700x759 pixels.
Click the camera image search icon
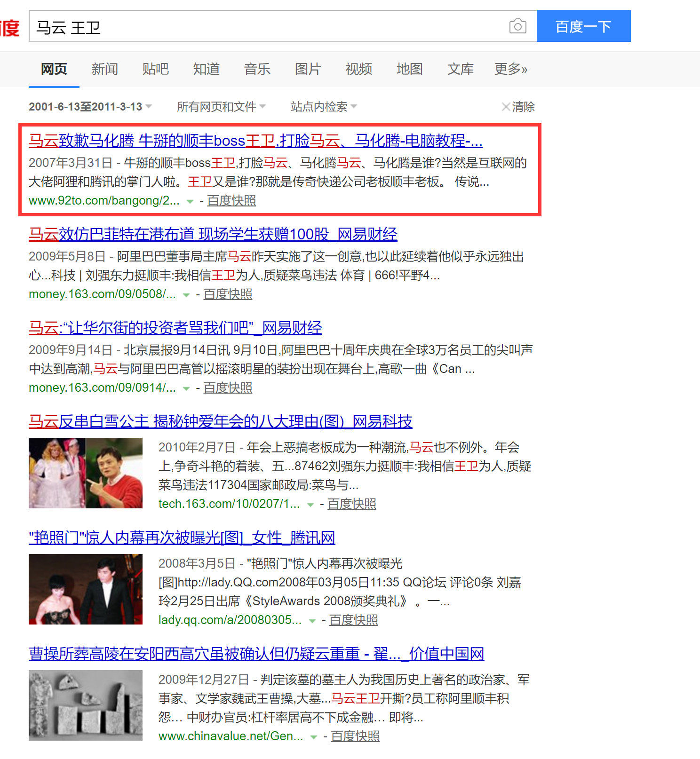click(517, 26)
